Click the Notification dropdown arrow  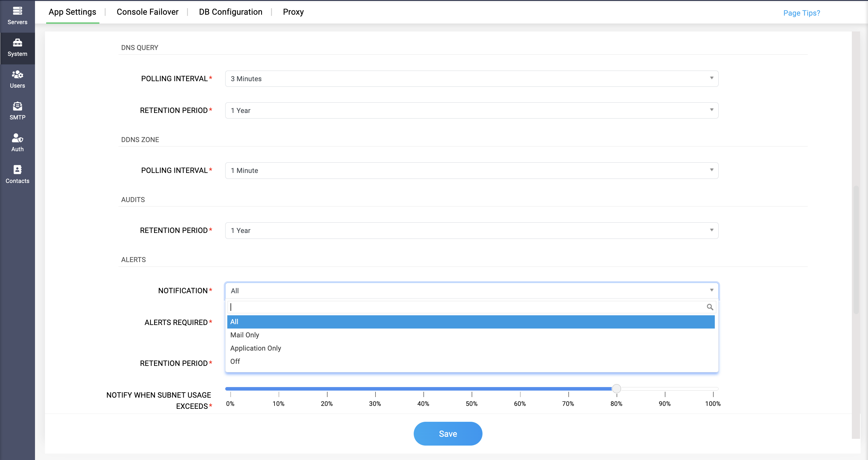(x=711, y=290)
